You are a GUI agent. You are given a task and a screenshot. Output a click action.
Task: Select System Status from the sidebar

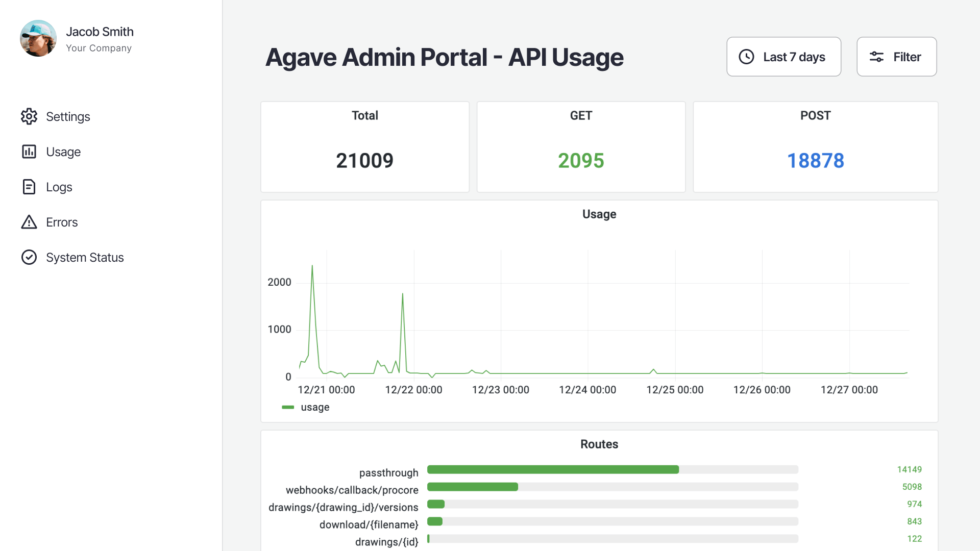click(72, 257)
